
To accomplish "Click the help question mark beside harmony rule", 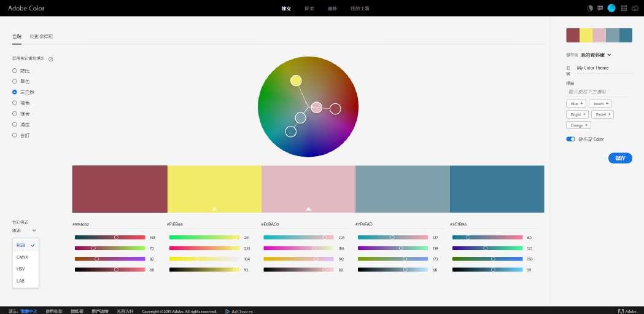I will (51, 59).
